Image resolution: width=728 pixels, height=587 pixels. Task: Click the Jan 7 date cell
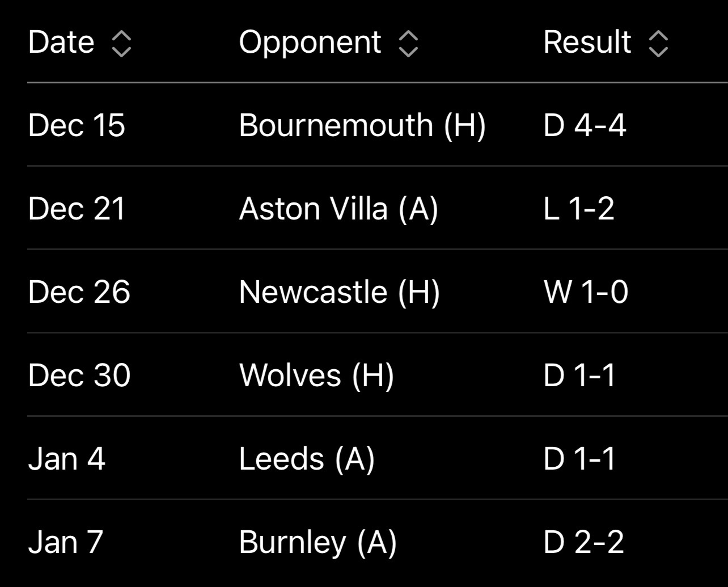[66, 542]
